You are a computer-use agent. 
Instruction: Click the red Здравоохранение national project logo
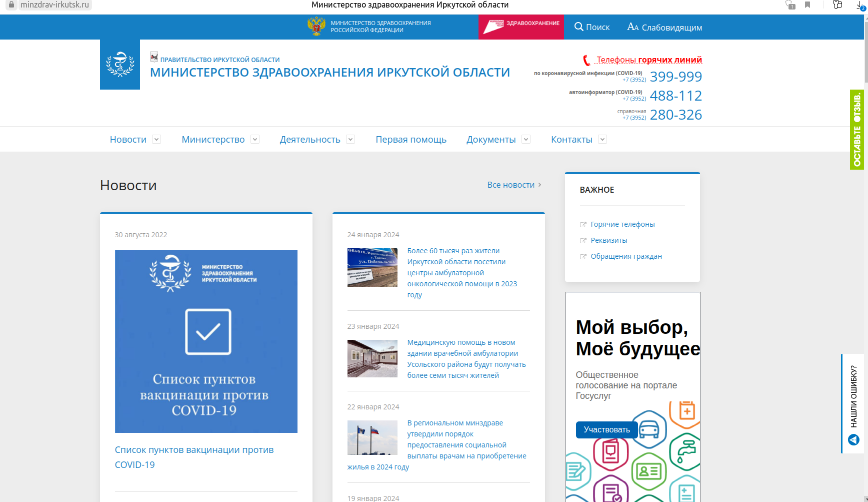point(521,27)
